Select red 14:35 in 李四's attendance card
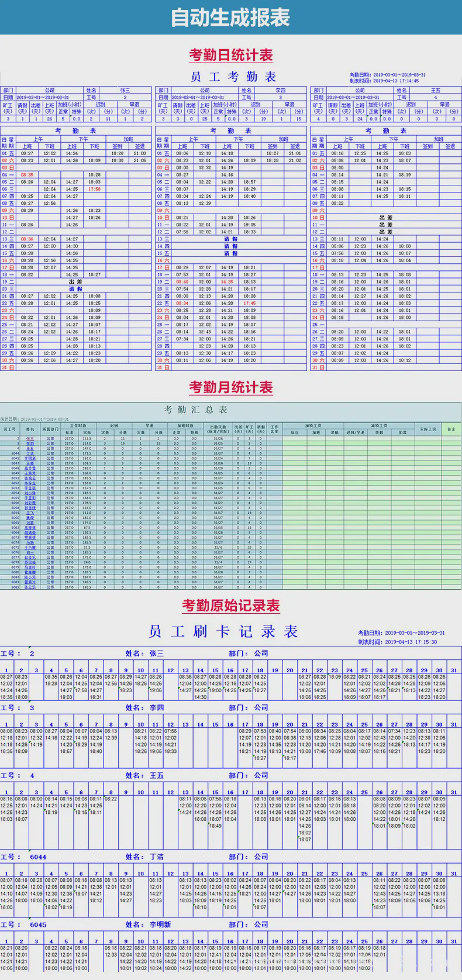 [227, 281]
